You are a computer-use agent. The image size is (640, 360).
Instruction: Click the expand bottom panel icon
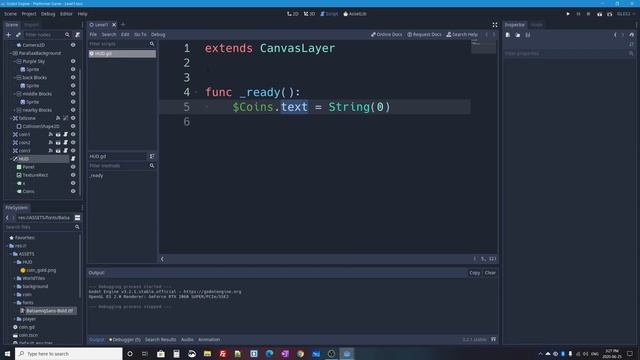point(493,340)
